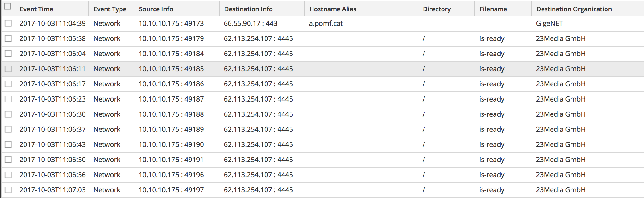Click source 10.10.10.175 : 49191 cell
This screenshot has height=198, width=644.
[171, 160]
